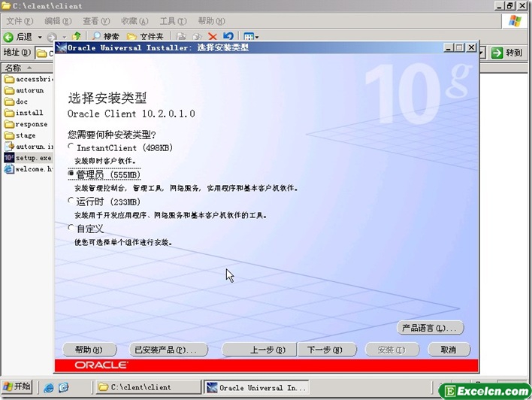Screen dimensions: 532x400
Task: Go back with 上一步(B) button
Action: [x=259, y=350]
